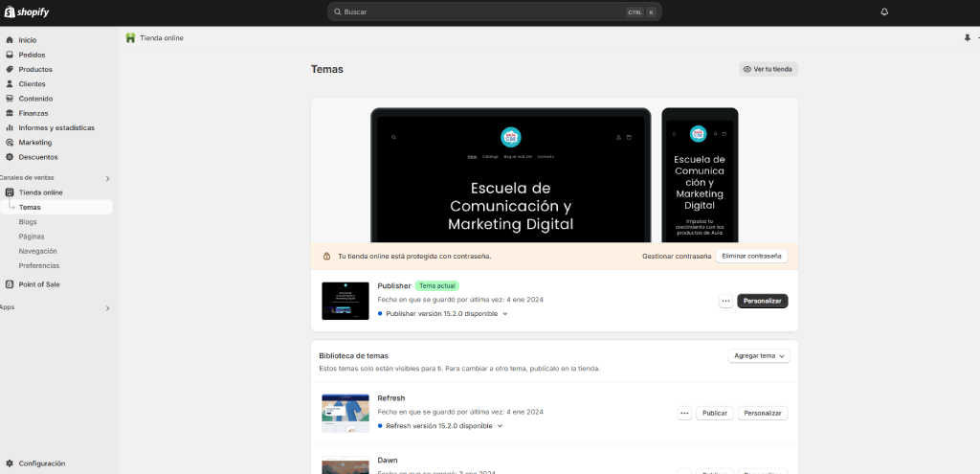Click the Tienda online store icon in sidebar
This screenshot has height=474, width=980.
(10, 192)
